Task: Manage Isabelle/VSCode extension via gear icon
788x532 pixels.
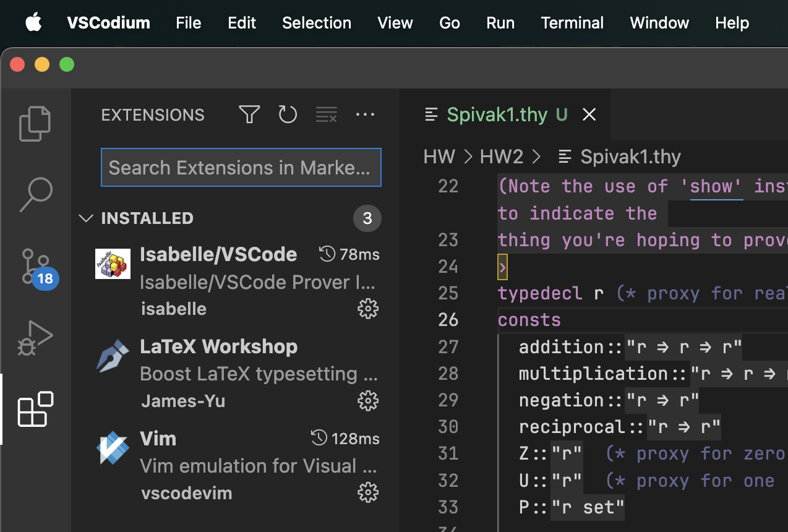Action: tap(368, 309)
